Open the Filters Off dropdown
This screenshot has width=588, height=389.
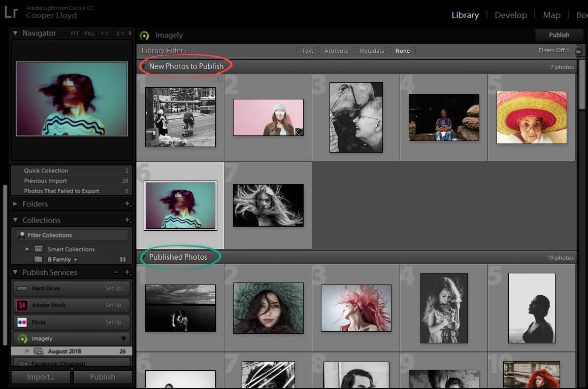[554, 50]
